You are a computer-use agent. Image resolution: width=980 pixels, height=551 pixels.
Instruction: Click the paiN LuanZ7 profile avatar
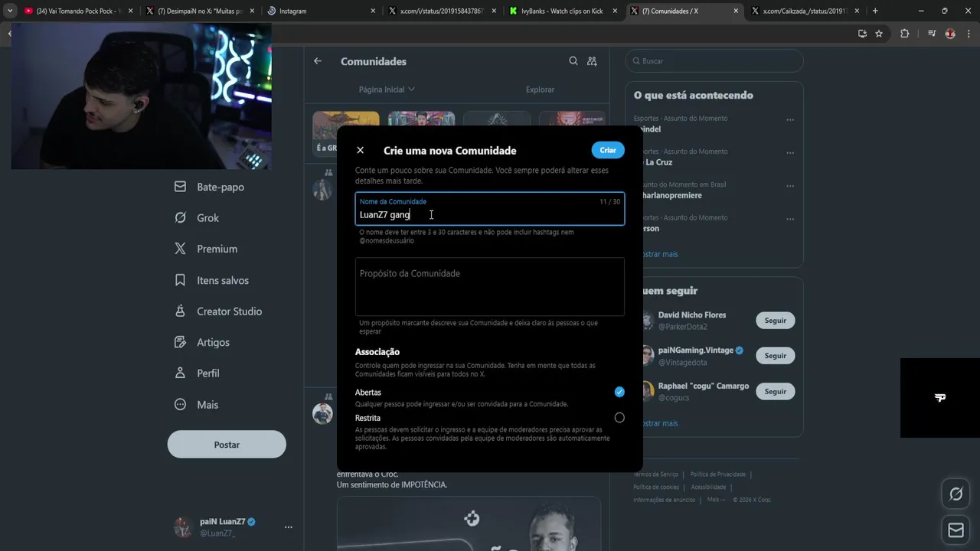click(183, 527)
